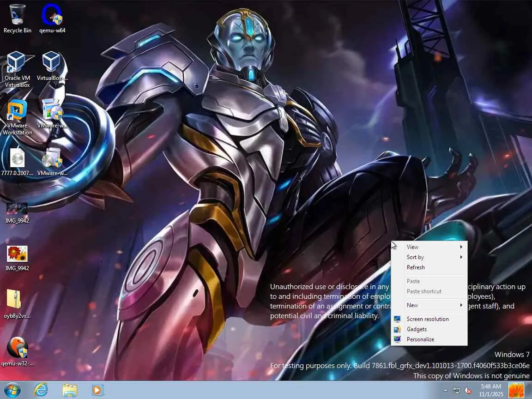Expand the New submenu

click(x=429, y=305)
